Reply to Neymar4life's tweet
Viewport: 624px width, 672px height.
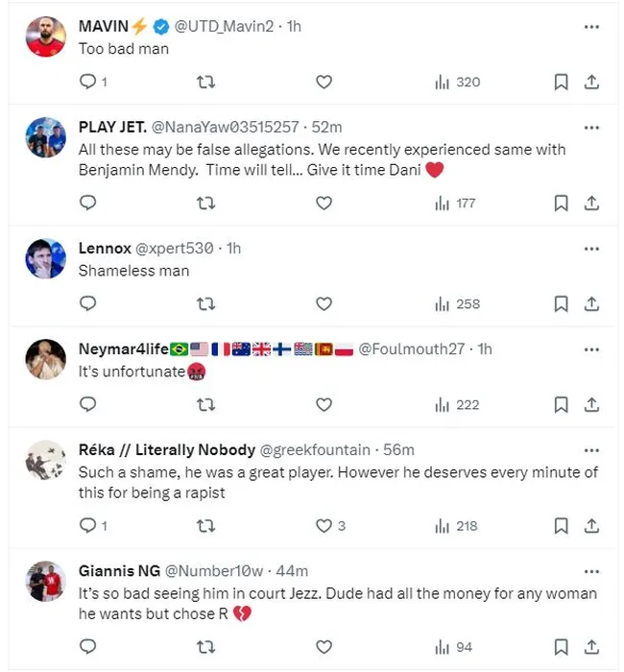coord(88,404)
